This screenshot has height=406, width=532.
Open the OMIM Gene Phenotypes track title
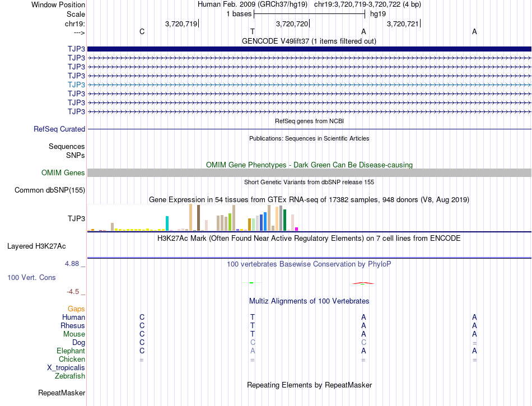point(309,165)
